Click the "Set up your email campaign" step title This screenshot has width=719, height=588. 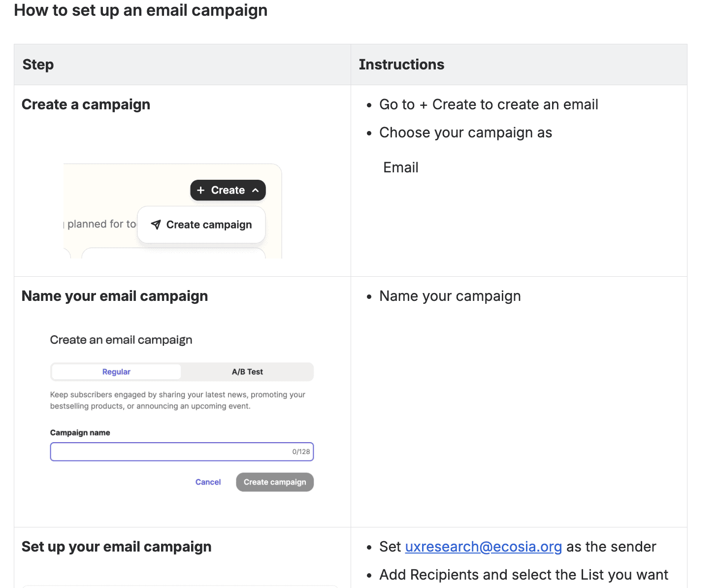point(116,547)
